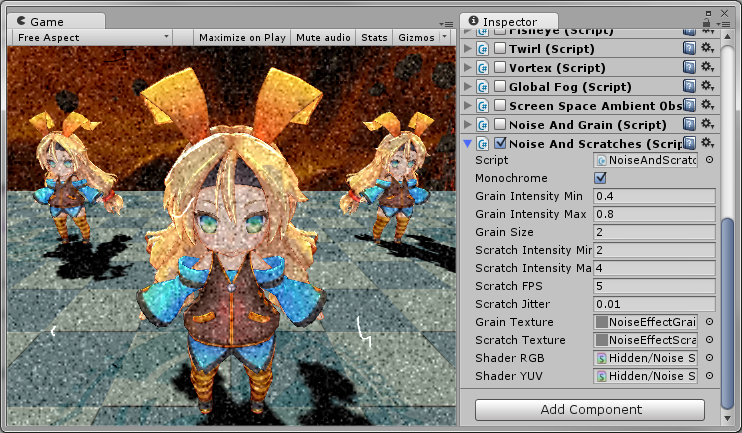Enable the Noise And Grain script checkbox

[x=500, y=124]
